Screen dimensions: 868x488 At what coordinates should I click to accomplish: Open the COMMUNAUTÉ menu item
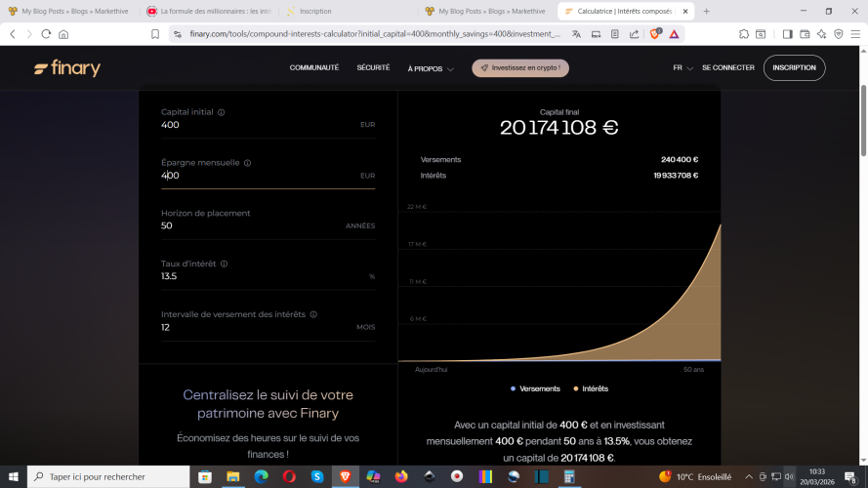pos(313,68)
